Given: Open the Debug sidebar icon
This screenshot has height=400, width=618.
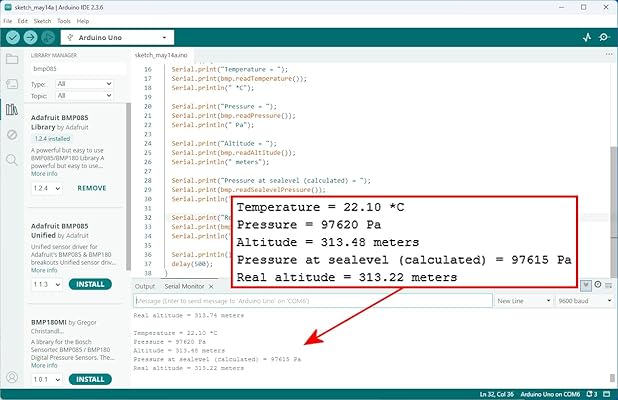Looking at the screenshot, I should click(12, 135).
